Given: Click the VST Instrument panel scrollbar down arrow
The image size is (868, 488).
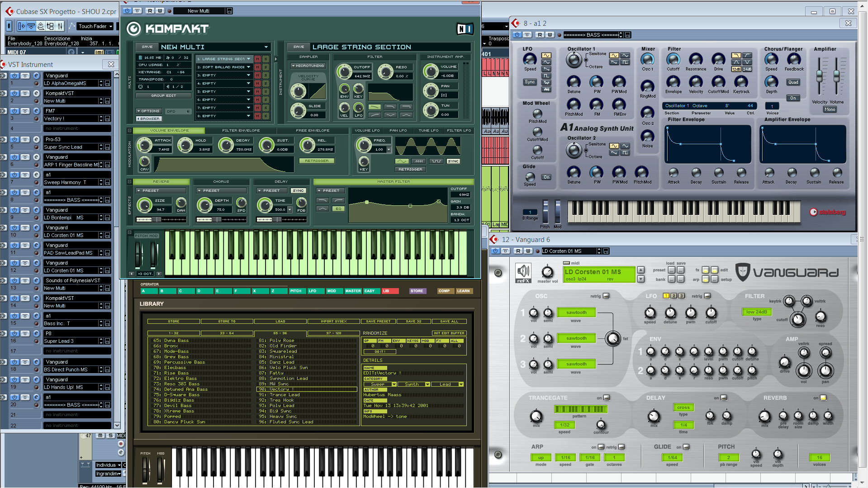Looking at the screenshot, I should 117,425.
